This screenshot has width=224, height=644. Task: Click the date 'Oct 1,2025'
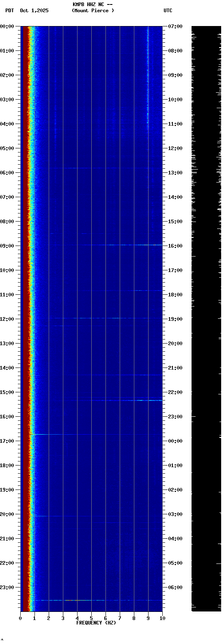pos(34,11)
